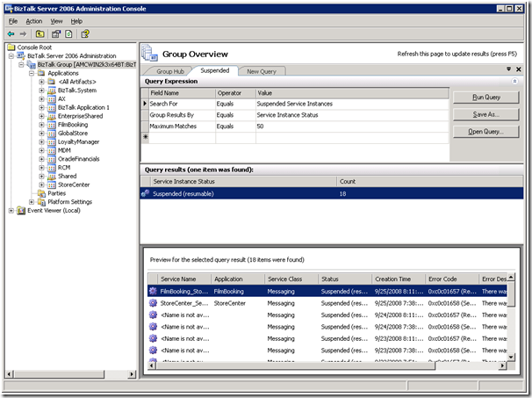The image size is (532, 398).
Task: Collapse the Applications tree node
Action: (x=32, y=73)
